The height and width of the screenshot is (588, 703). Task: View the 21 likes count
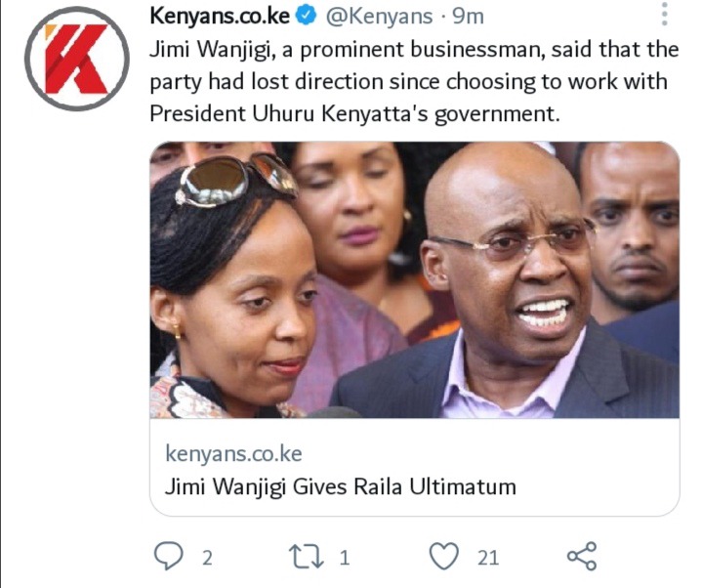(488, 559)
